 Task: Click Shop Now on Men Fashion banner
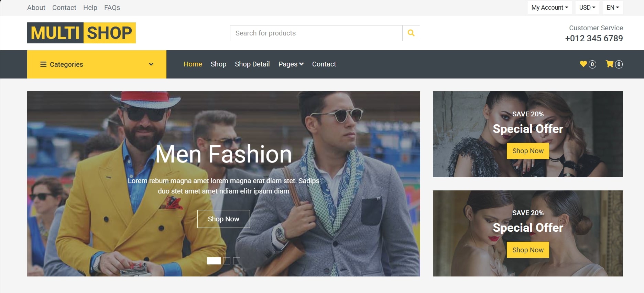coord(223,219)
